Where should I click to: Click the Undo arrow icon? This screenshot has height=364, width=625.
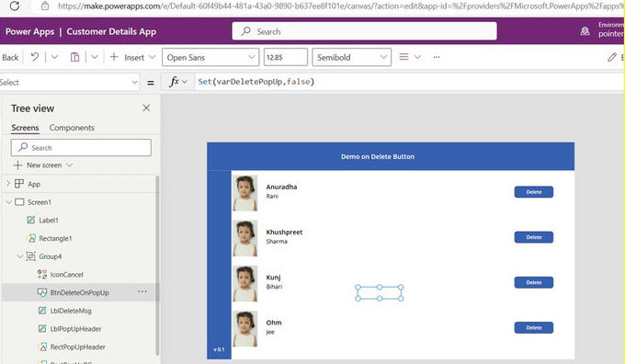tap(35, 57)
